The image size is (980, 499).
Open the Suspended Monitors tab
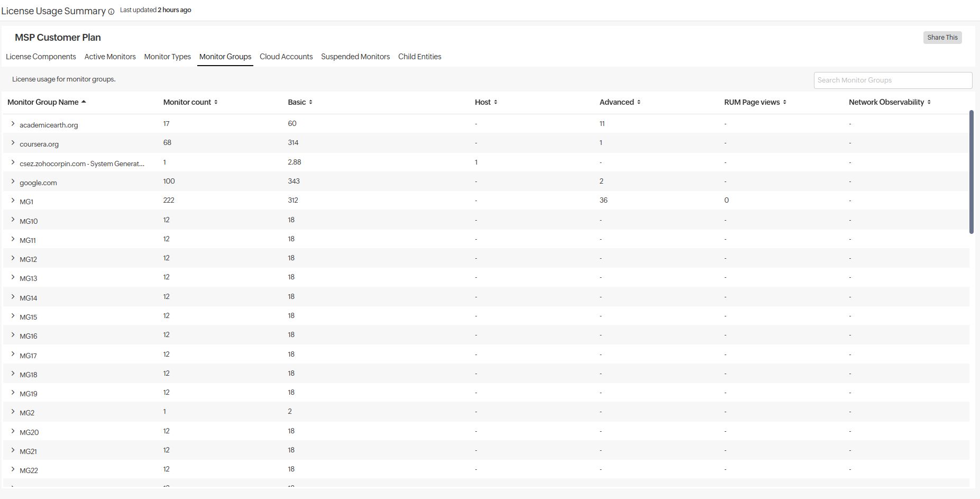[x=355, y=57]
